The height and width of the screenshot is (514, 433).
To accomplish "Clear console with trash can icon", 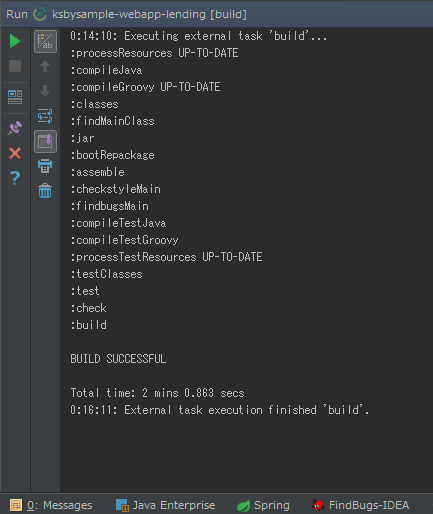I will click(45, 191).
